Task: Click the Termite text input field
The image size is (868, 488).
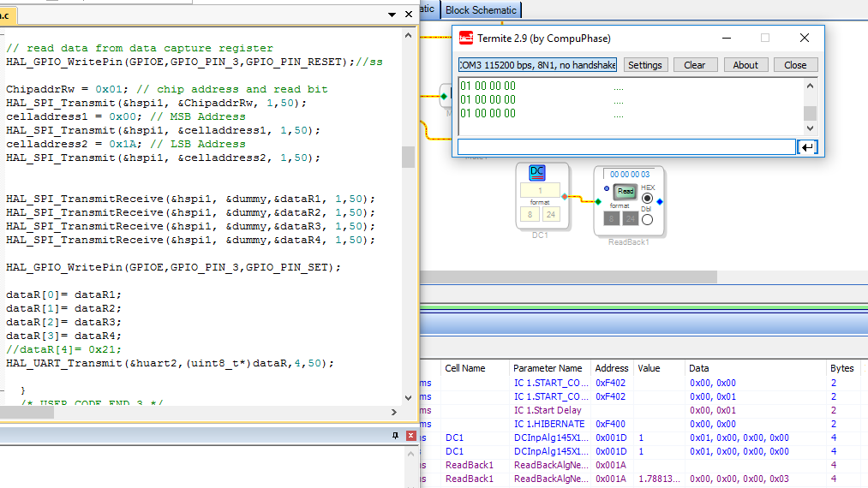Action: 626,147
